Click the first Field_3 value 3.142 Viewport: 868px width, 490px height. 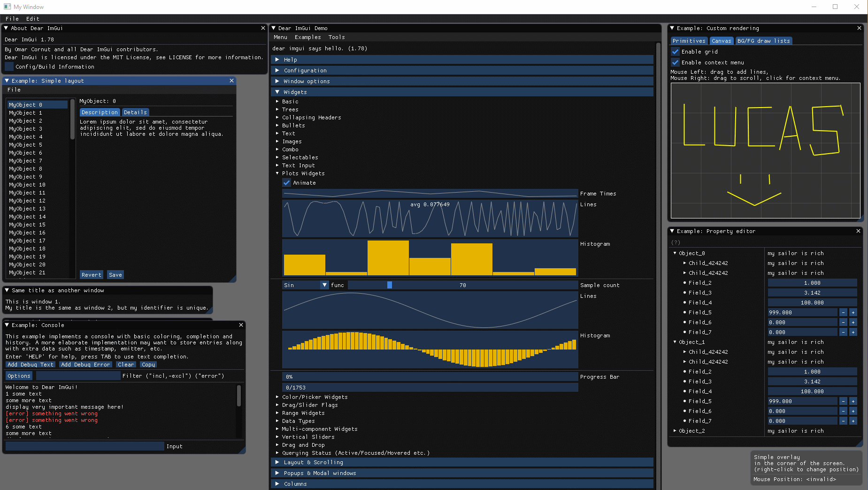(x=812, y=293)
